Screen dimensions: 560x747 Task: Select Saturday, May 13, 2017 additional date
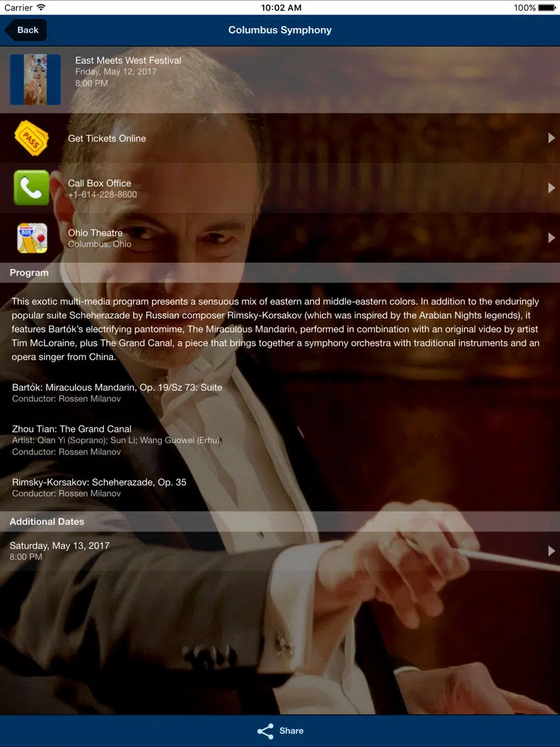(280, 551)
